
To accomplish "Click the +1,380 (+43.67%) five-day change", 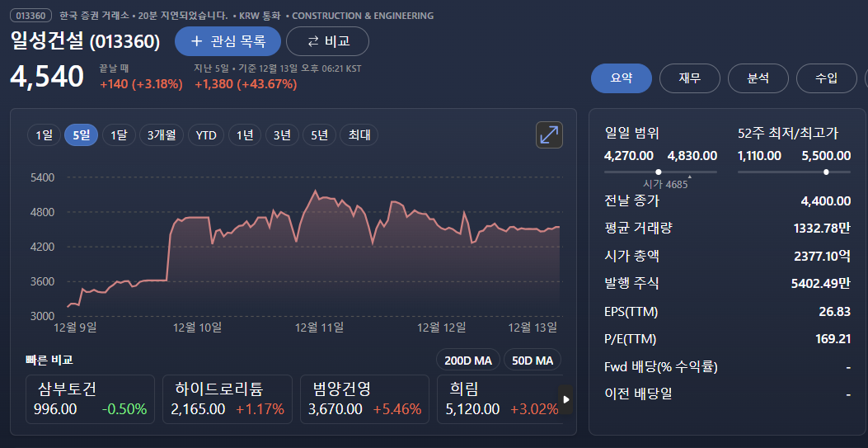I will 246,85.
